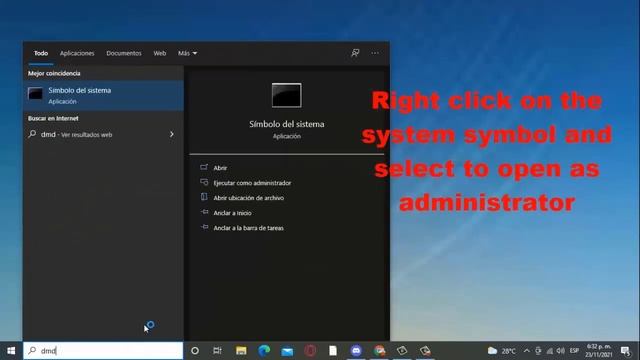Choose Ejecutar como administrador
The image size is (640, 360).
point(252,183)
